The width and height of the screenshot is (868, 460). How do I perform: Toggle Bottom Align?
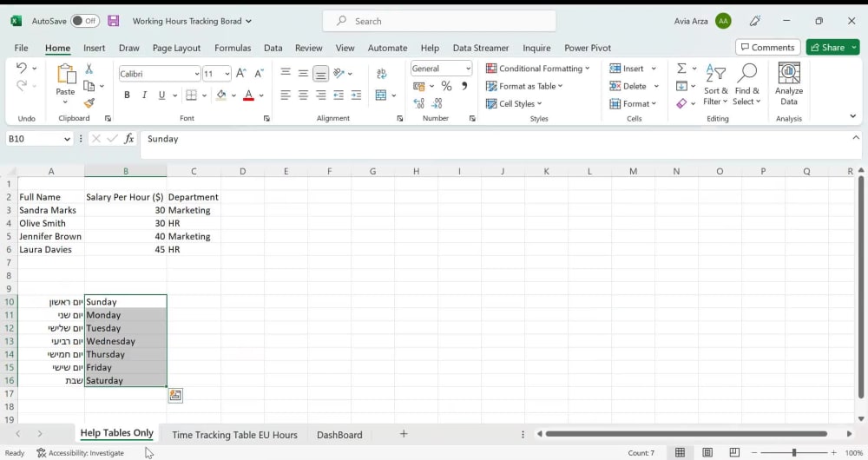[320, 73]
